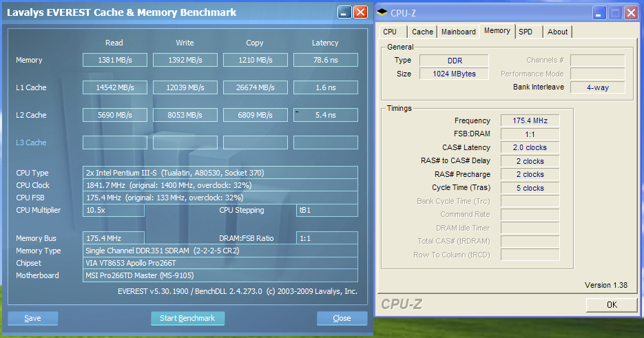Select L1 Cache Latency value 1.6 ns

(x=326, y=87)
